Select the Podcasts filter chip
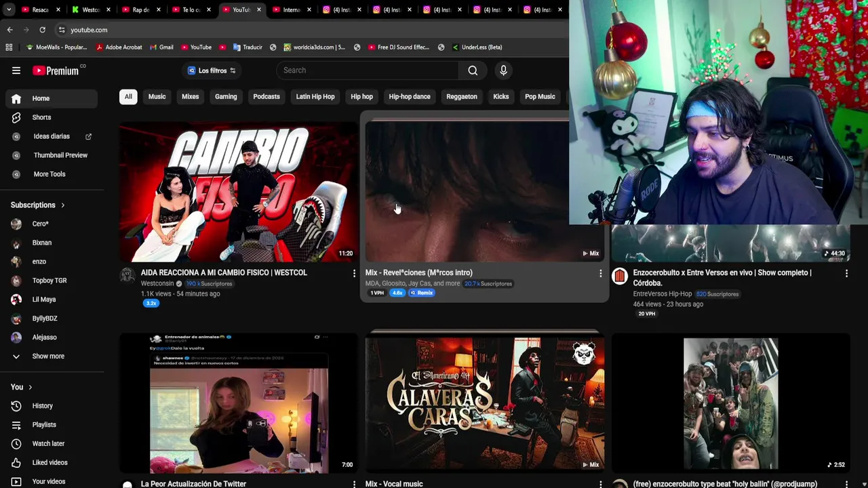The height and width of the screenshot is (488, 868). (267, 97)
